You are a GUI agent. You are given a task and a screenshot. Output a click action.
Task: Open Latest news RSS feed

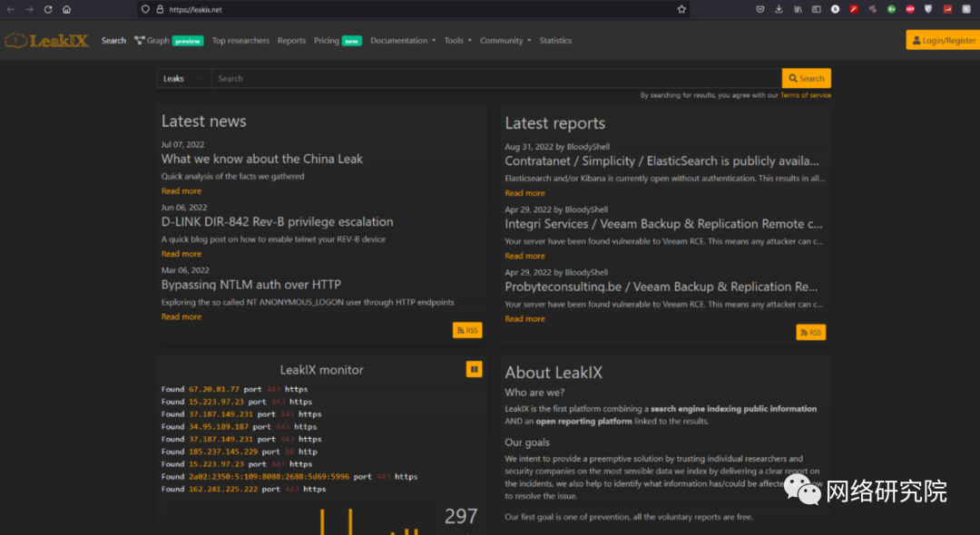[x=467, y=330]
